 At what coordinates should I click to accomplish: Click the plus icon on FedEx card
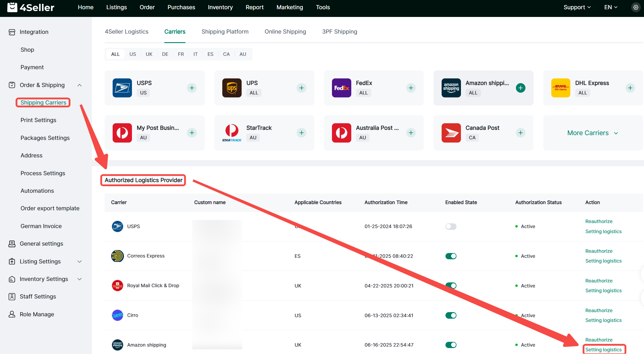(x=411, y=88)
